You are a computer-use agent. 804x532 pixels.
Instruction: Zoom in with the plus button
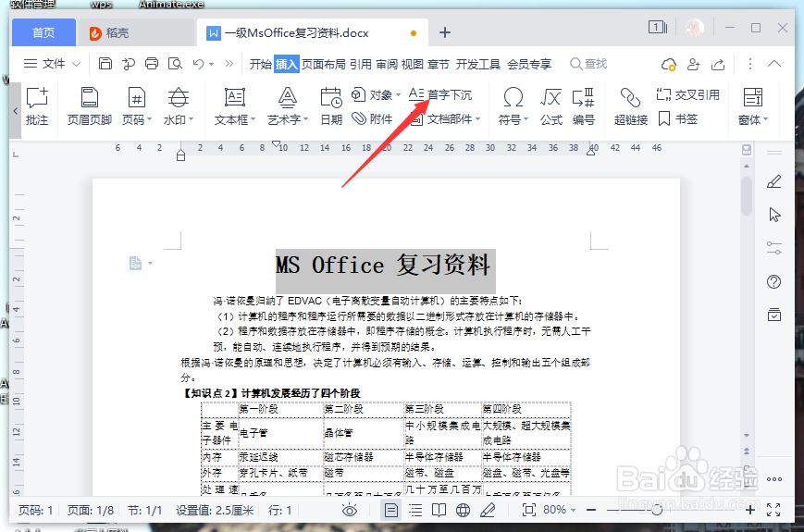click(x=749, y=510)
